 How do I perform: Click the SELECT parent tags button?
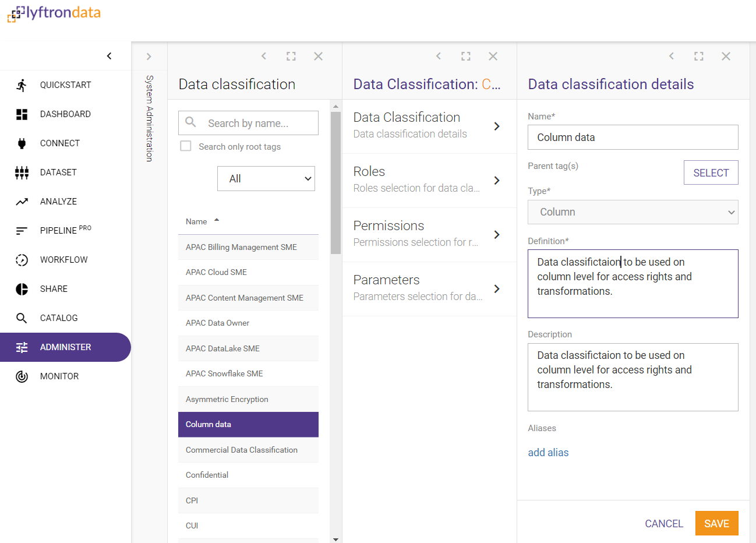pyautogui.click(x=711, y=172)
